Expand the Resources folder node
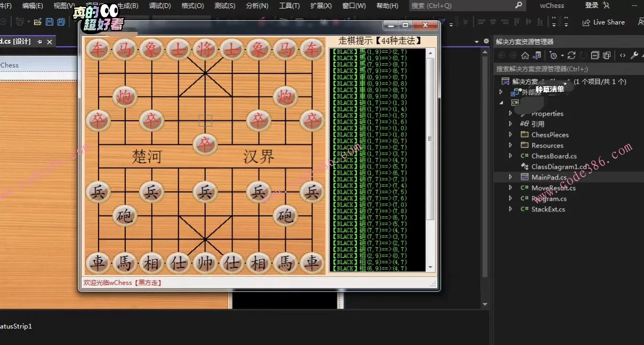The image size is (644, 345). coord(510,145)
